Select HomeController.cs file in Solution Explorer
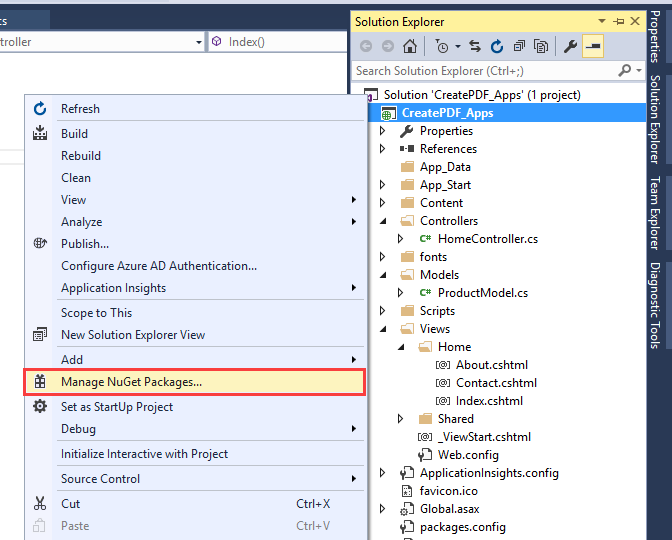Viewport: 672px width, 540px height. coord(487,239)
